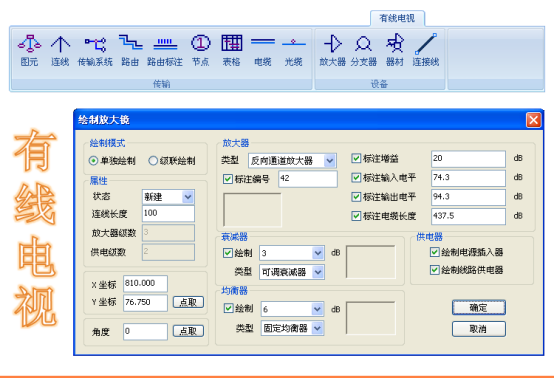The height and width of the screenshot is (378, 554).
Task: Click 点取 button beside 角度
Action: [188, 331]
